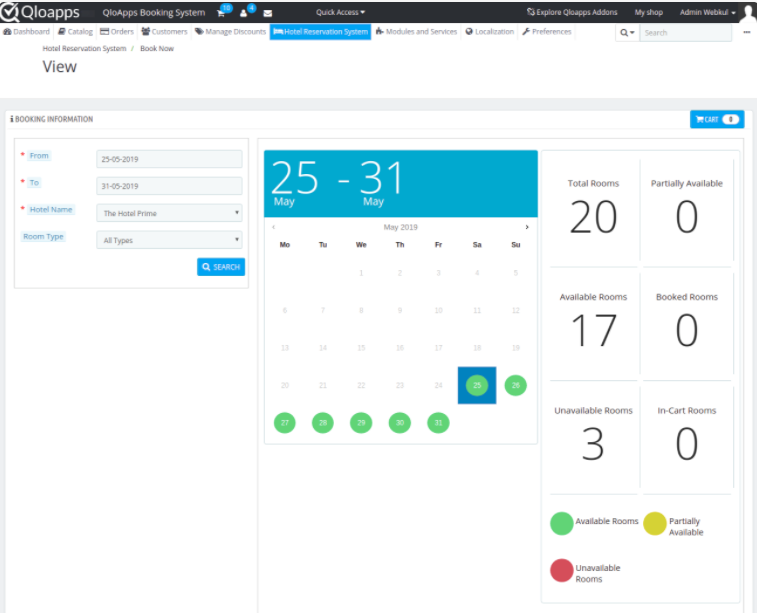This screenshot has width=757, height=613.
Task: Click the Available Rooms count 17
Action: [x=593, y=331]
